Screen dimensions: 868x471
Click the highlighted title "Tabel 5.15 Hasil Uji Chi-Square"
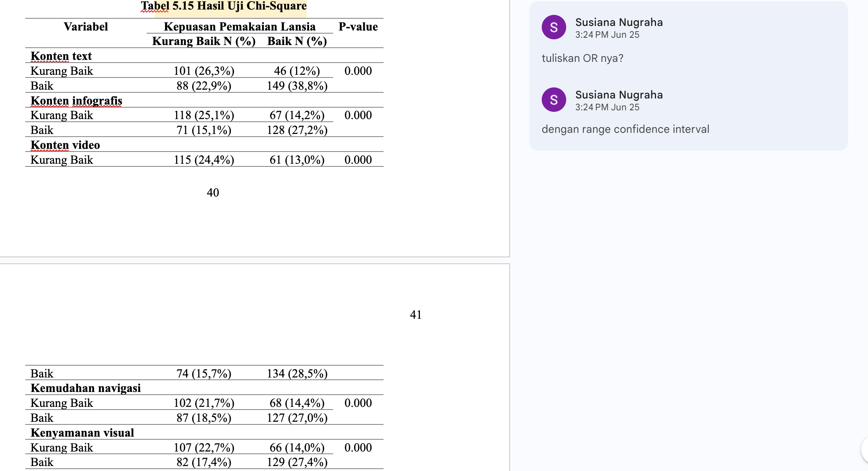[x=223, y=6]
